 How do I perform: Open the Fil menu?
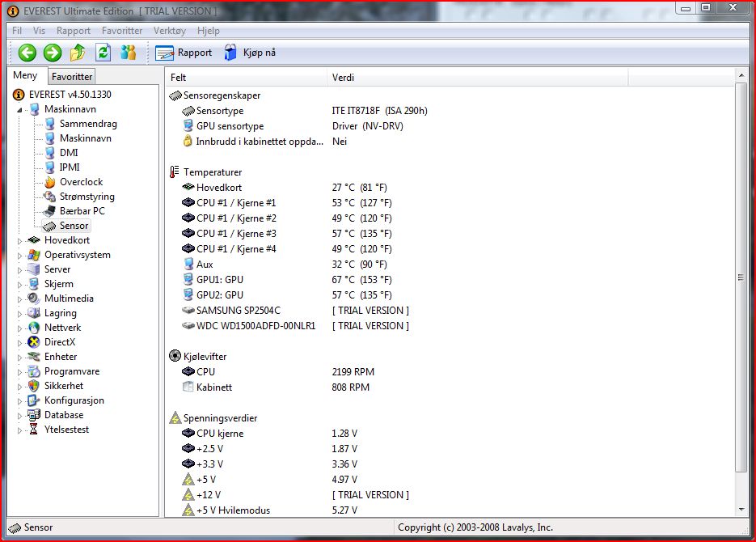pos(17,31)
